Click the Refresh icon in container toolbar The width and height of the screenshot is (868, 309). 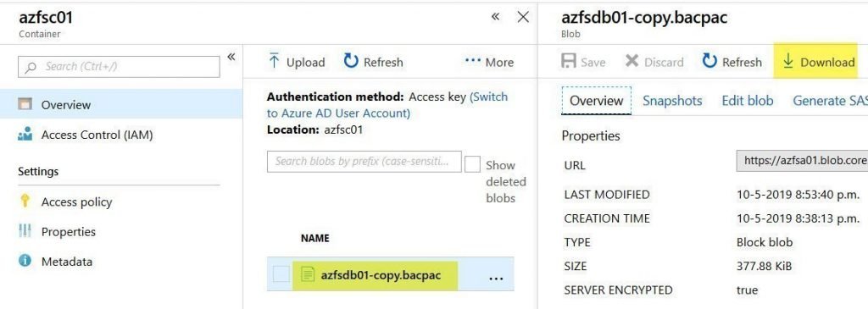351,61
